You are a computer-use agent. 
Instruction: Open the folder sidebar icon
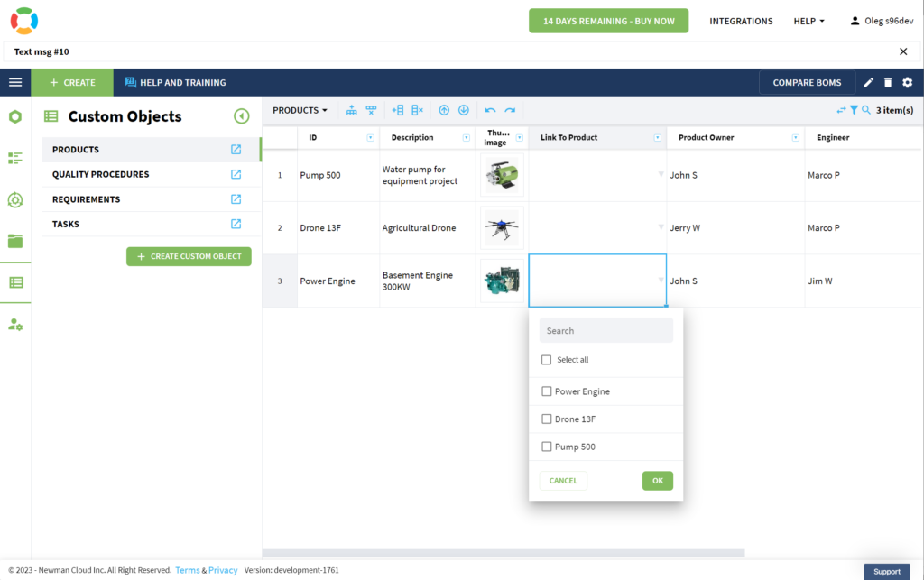coord(15,241)
